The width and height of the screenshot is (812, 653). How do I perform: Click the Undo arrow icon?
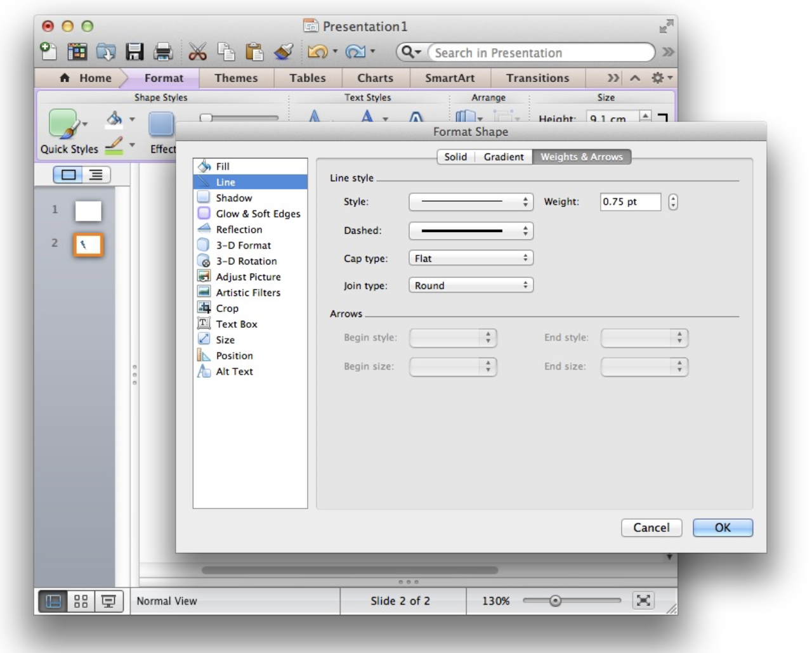[x=317, y=52]
